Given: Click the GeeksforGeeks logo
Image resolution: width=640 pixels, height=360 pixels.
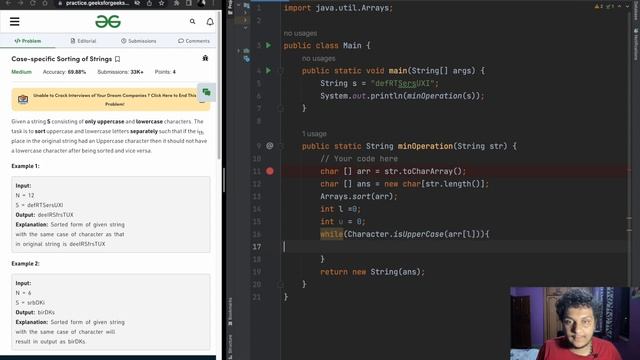Looking at the screenshot, I should (108, 22).
